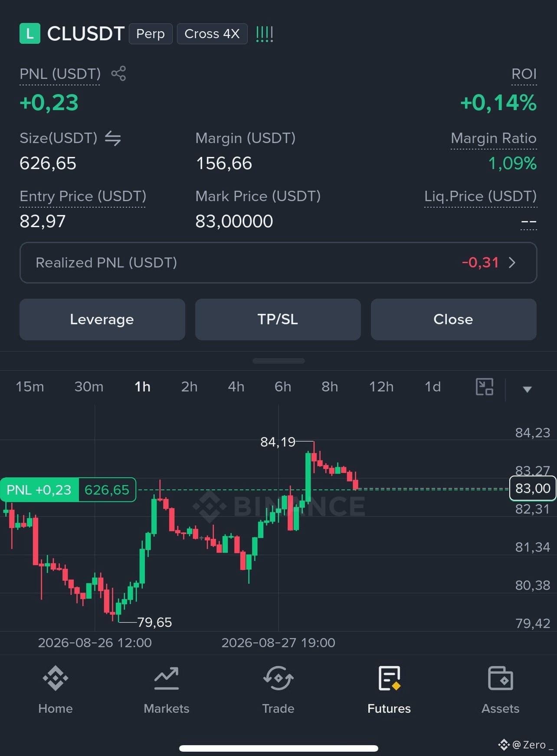Switch size unit with swap arrows icon
Image resolution: width=557 pixels, height=756 pixels.
pyautogui.click(x=113, y=138)
